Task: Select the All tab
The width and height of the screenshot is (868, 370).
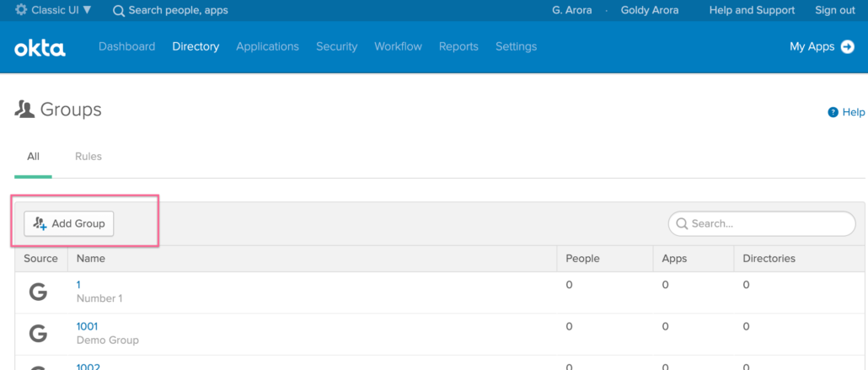Action: [33, 157]
